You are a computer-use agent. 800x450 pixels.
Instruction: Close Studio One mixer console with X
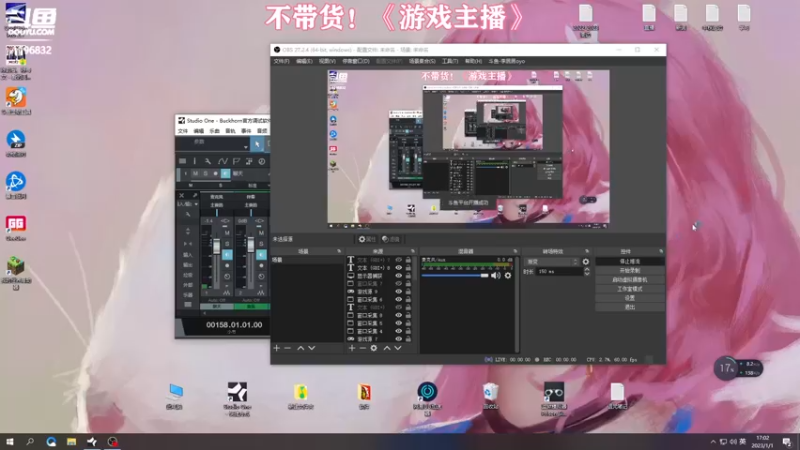(x=182, y=195)
